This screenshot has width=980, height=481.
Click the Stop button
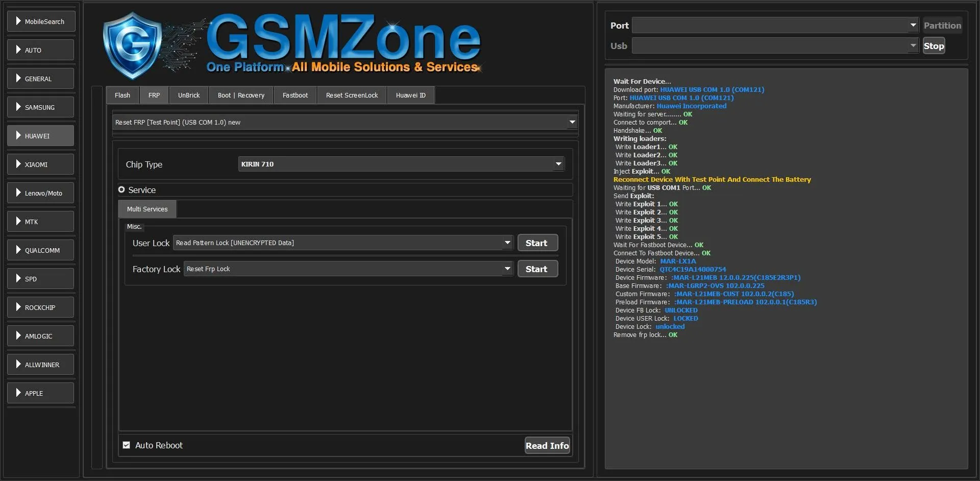click(x=934, y=46)
